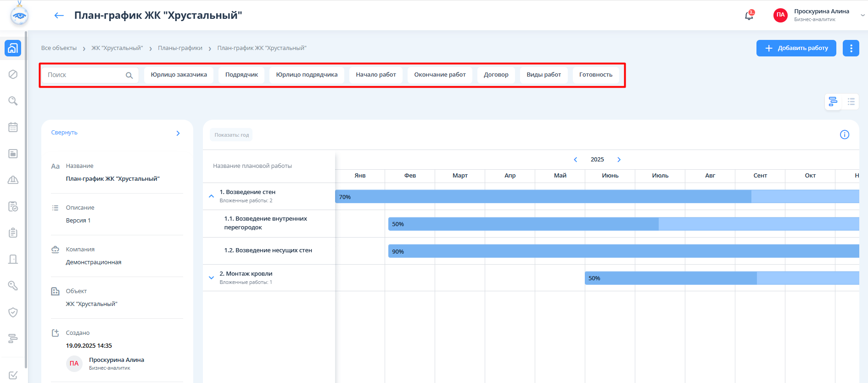Click the notification bell icon

(749, 16)
